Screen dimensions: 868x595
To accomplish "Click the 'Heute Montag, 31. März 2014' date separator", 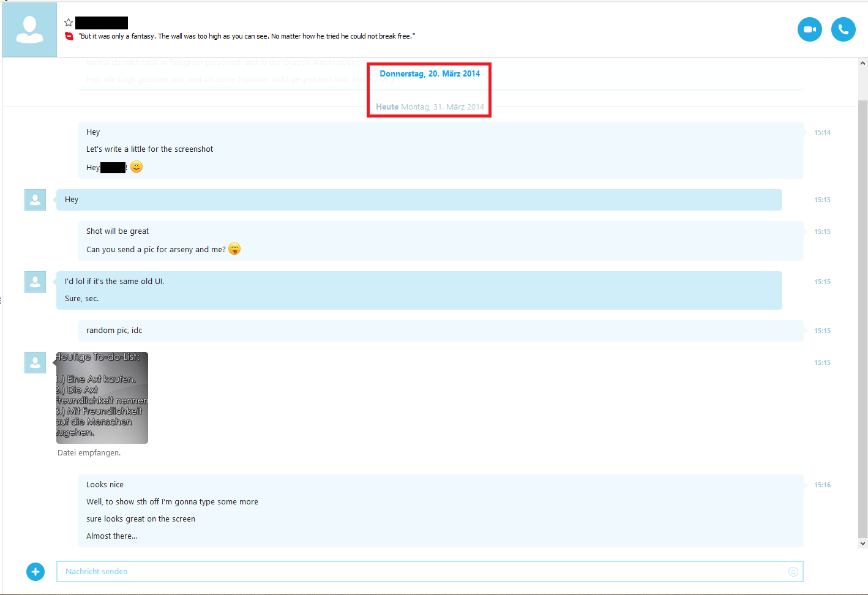I will (430, 107).
